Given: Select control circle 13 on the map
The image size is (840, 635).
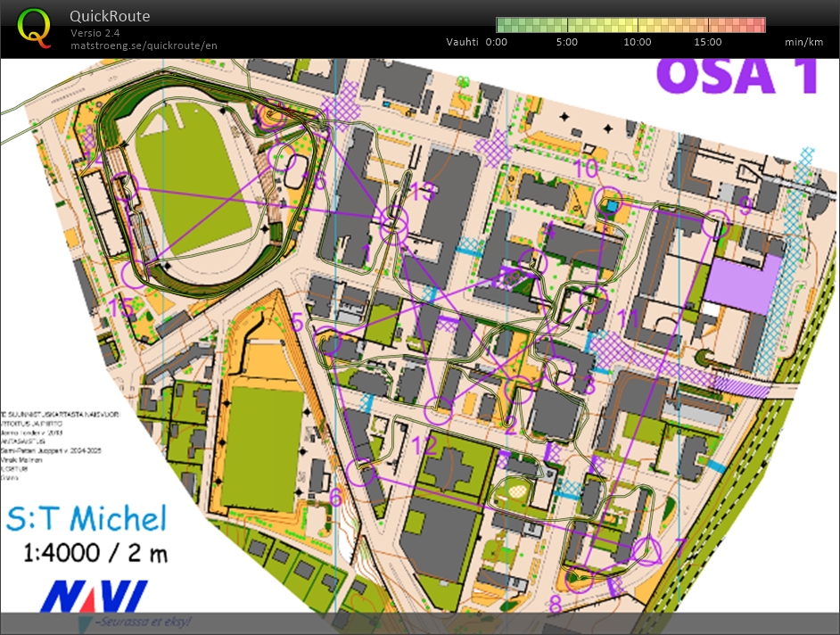Looking at the screenshot, I should 393,227.
